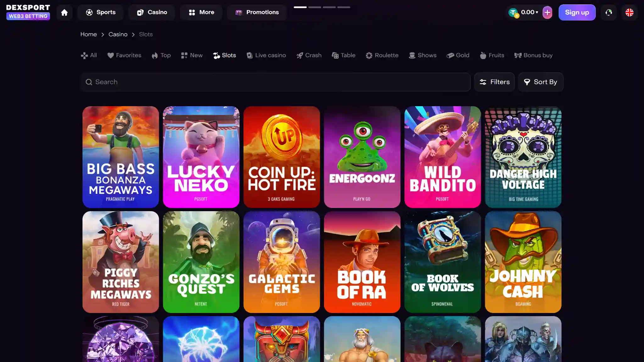Open the red tiki mask game card
This screenshot has width=644, height=362.
(x=282, y=339)
